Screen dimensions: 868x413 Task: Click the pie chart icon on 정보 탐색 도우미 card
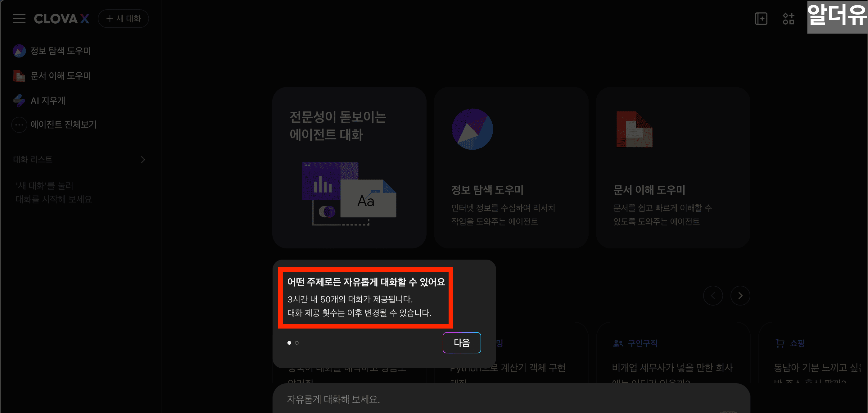tap(472, 129)
